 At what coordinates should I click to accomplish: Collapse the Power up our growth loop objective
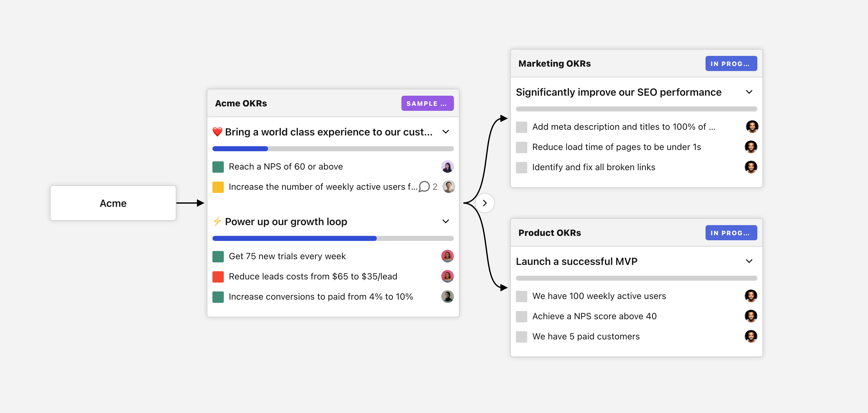(x=445, y=221)
